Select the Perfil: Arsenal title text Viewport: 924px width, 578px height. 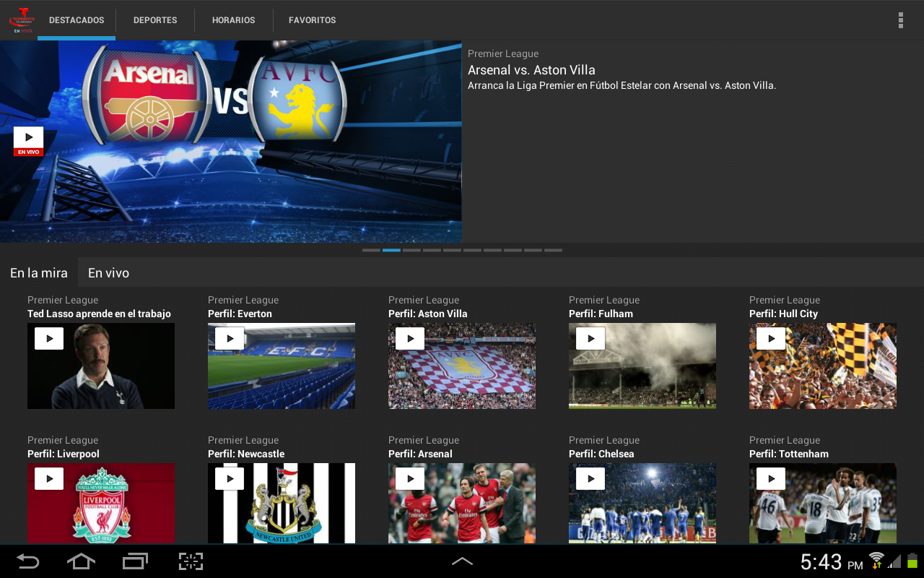420,454
